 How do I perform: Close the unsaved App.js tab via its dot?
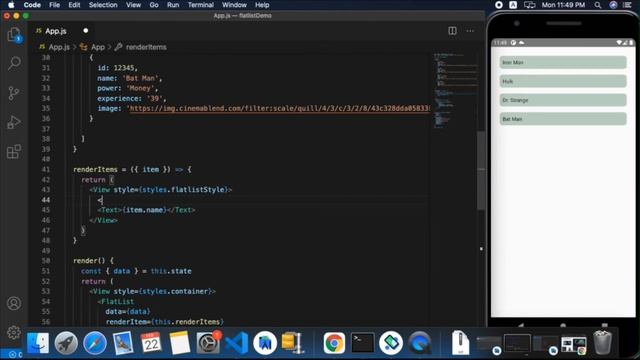(x=86, y=31)
